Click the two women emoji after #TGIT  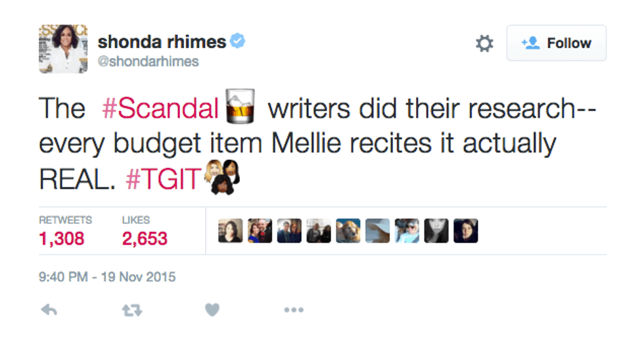221,179
